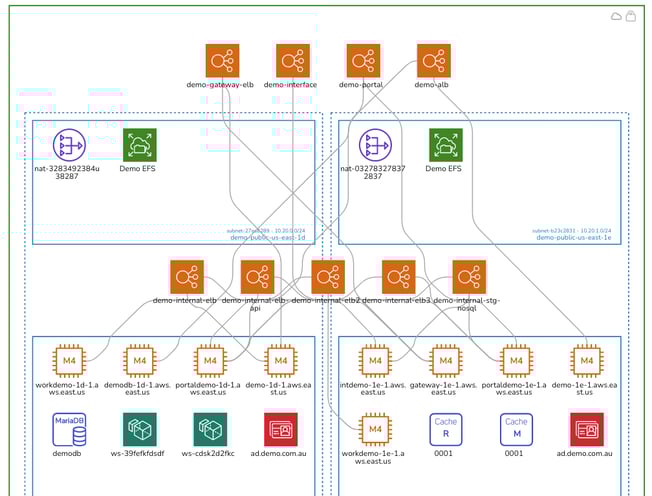The width and height of the screenshot is (652, 496).
Task: Click the gateway-1e-1 M4 instance icon
Action: [445, 360]
